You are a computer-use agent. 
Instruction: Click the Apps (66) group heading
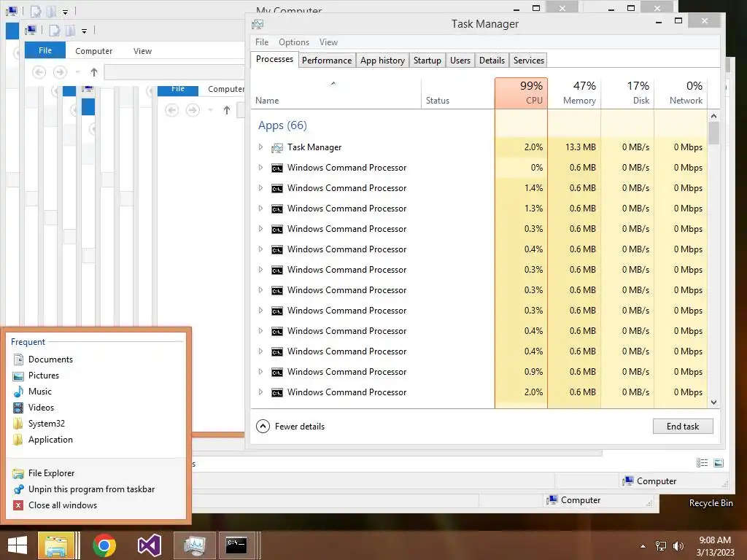pyautogui.click(x=282, y=125)
